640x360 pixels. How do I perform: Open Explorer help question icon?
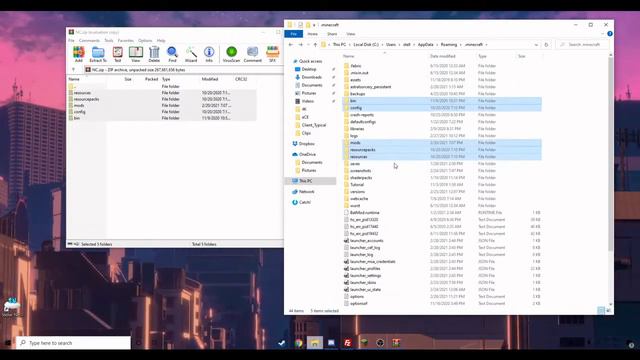point(610,34)
